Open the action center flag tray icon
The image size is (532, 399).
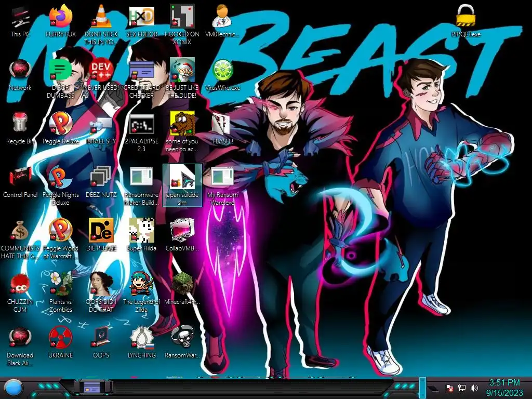point(449,388)
